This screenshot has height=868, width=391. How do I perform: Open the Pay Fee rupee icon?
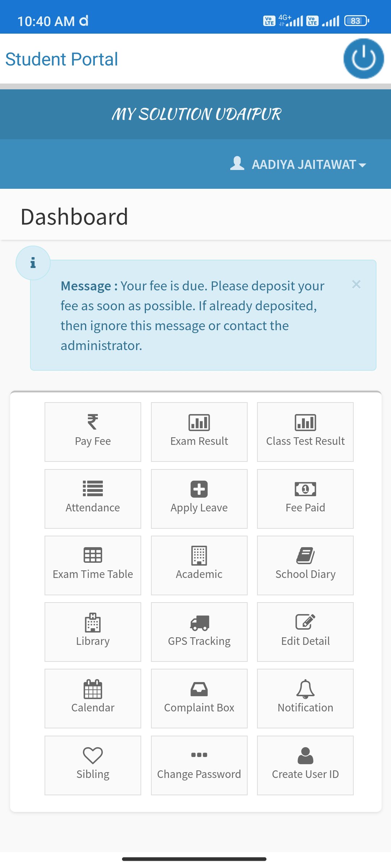point(93,422)
